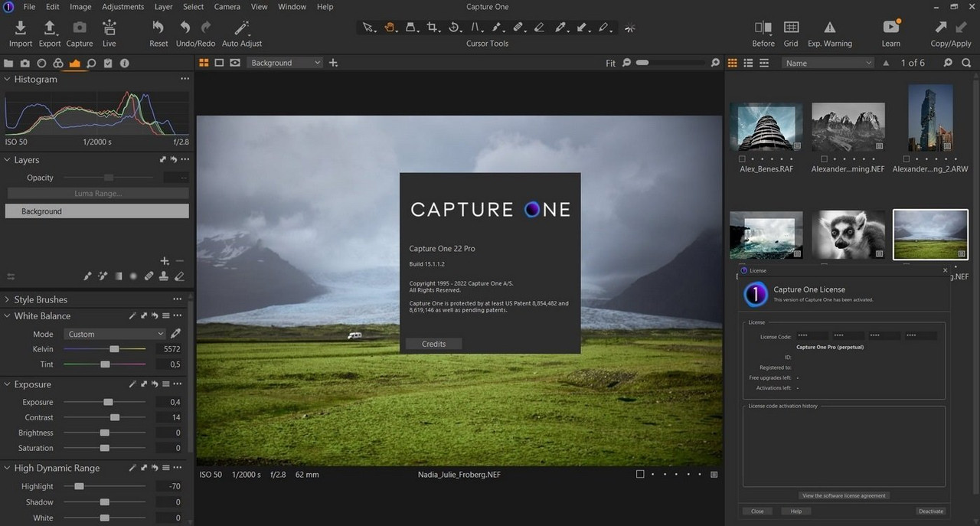
Task: Open the Color tool tab with three circles
Action: pos(58,64)
